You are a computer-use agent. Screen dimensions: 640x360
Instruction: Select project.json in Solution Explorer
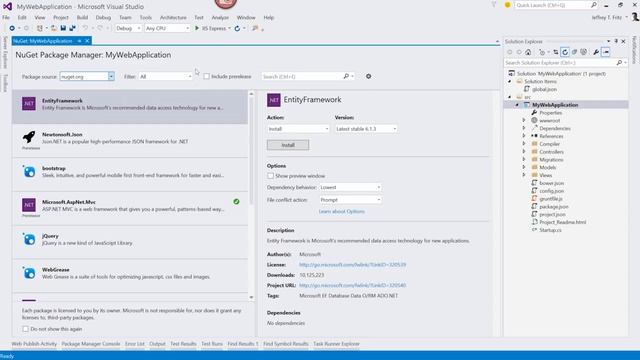pos(552,214)
